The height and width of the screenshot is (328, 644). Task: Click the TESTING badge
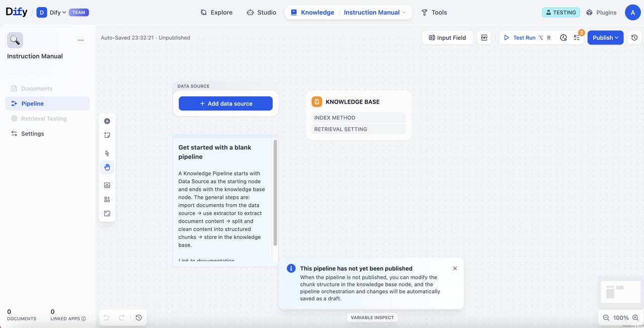click(560, 13)
